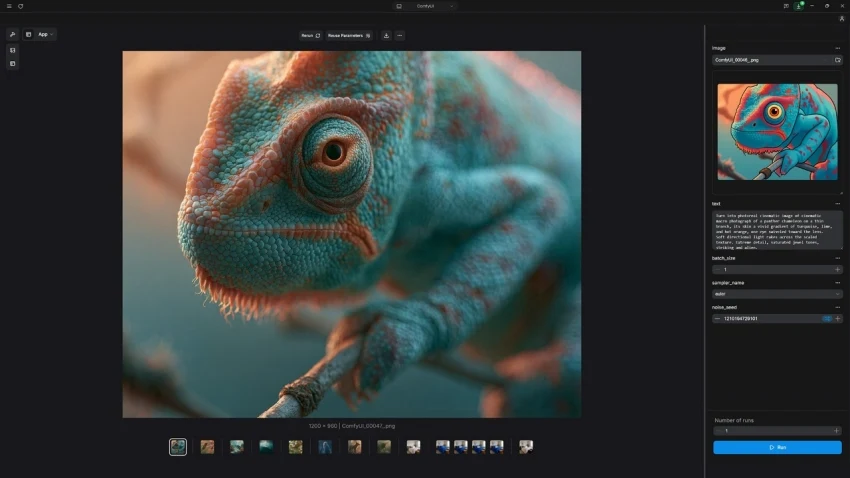
Task: Click the cartoon chameleon input image preview
Action: point(777,132)
